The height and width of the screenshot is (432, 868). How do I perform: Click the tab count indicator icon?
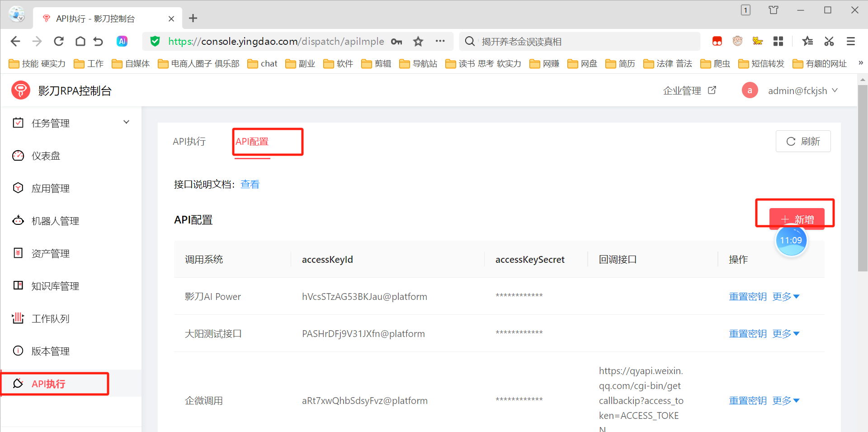[745, 10]
